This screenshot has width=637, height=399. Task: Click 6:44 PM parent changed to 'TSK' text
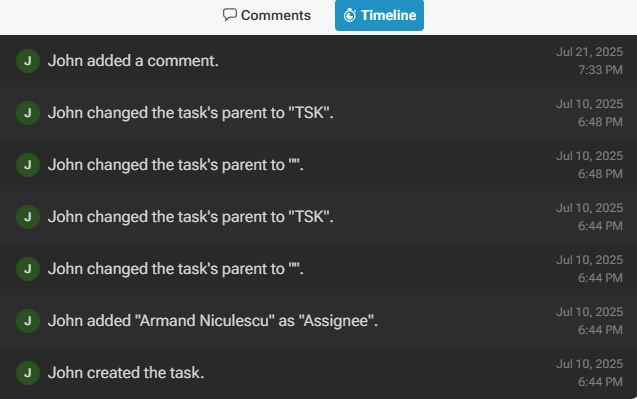coord(191,217)
